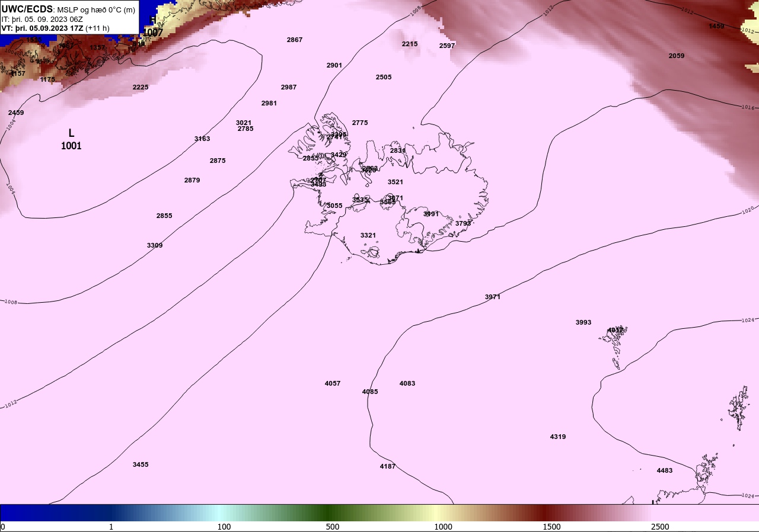Click the value 3793 in east Iceland
The height and width of the screenshot is (532, 759).
pyautogui.click(x=463, y=223)
